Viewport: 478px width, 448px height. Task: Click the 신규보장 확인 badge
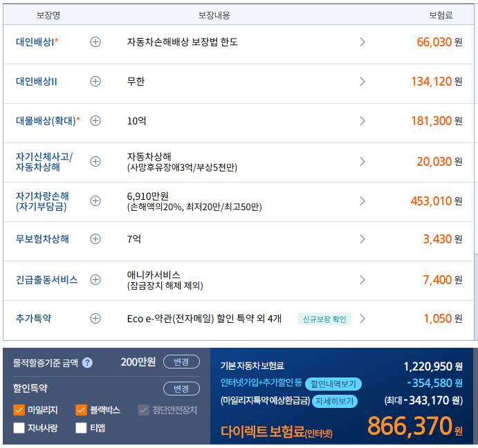coord(324,319)
